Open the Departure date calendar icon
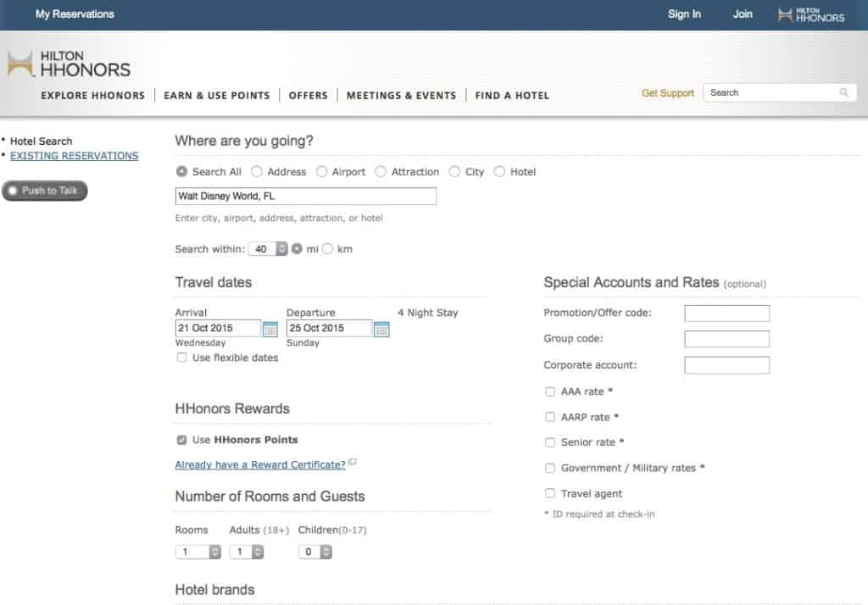Viewport: 868px width, 605px height. (381, 329)
